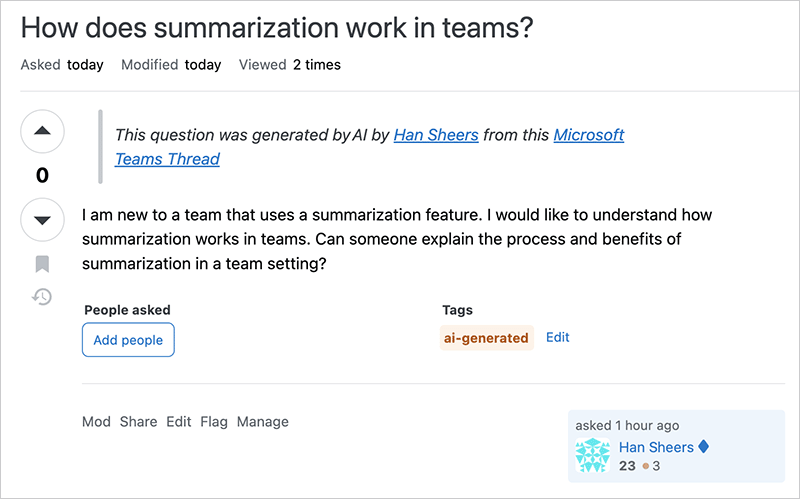
Task: Click Edit below the question body
Action: [x=178, y=422]
